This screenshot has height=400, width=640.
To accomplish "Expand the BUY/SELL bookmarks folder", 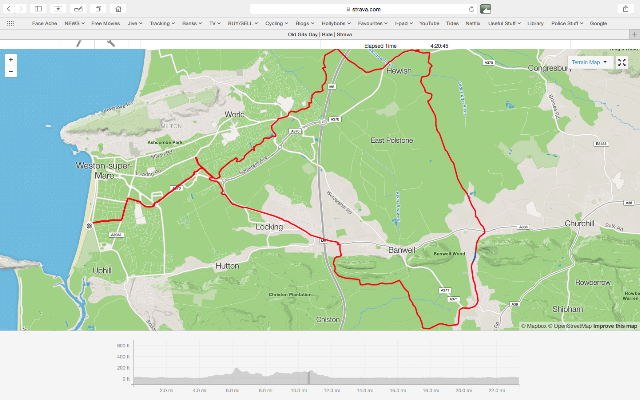I will [x=243, y=23].
